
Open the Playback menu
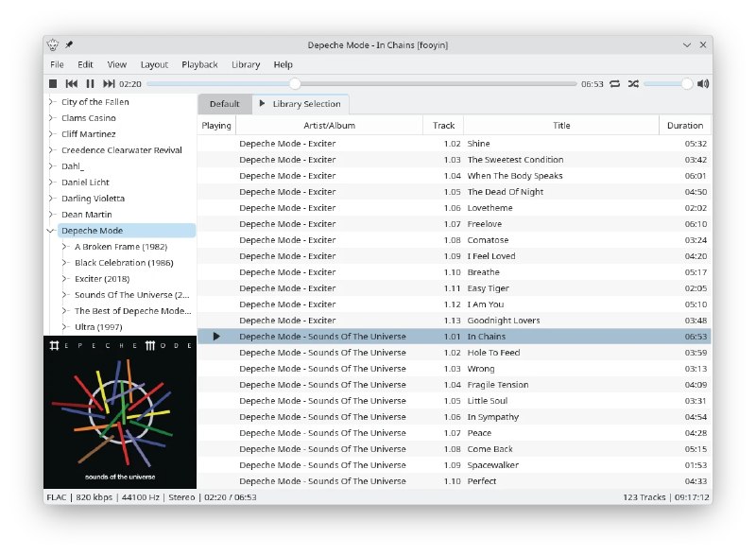199,64
